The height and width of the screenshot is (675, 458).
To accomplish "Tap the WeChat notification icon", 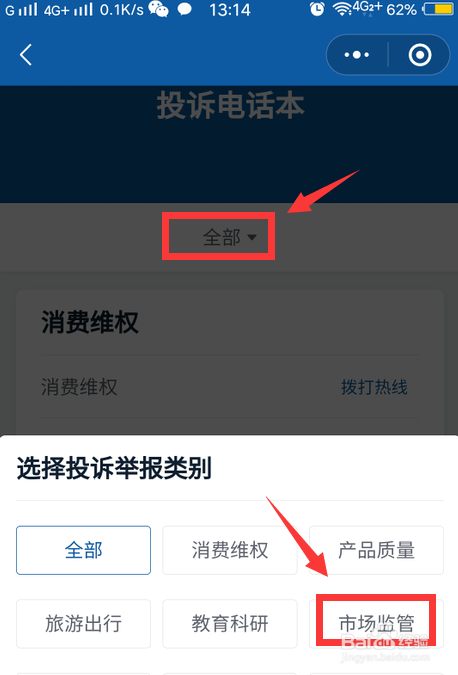I will tap(158, 9).
